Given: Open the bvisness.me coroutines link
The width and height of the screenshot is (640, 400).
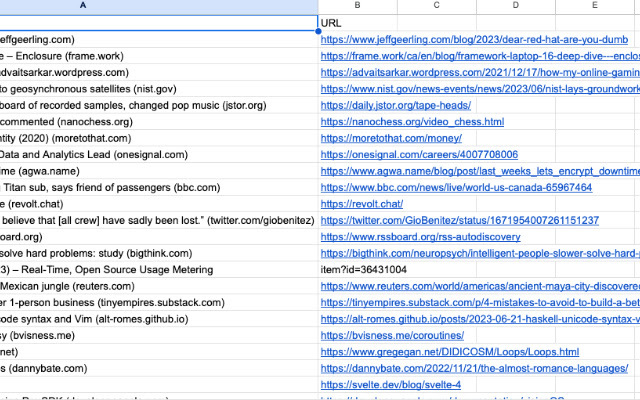Looking at the screenshot, I should (392, 336).
